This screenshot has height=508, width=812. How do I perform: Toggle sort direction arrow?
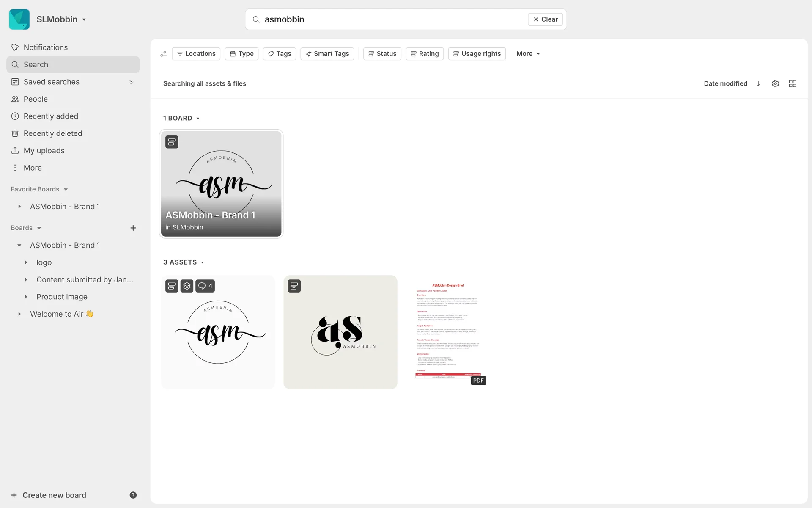click(x=758, y=83)
